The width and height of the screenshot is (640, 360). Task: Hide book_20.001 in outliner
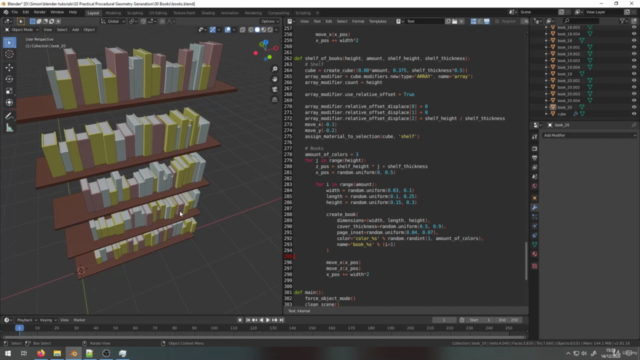[x=634, y=80]
